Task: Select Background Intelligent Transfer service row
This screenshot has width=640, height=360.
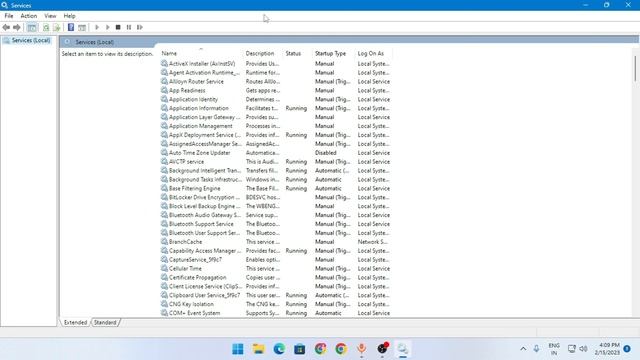Action: pos(276,171)
